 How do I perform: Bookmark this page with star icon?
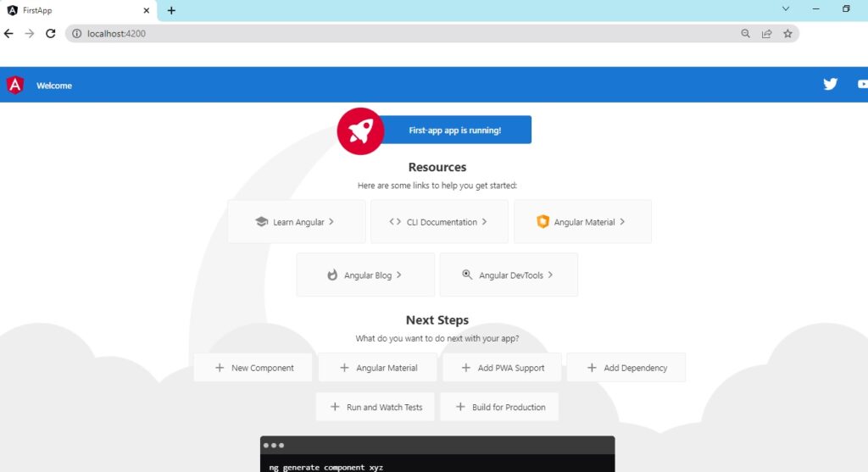click(787, 33)
